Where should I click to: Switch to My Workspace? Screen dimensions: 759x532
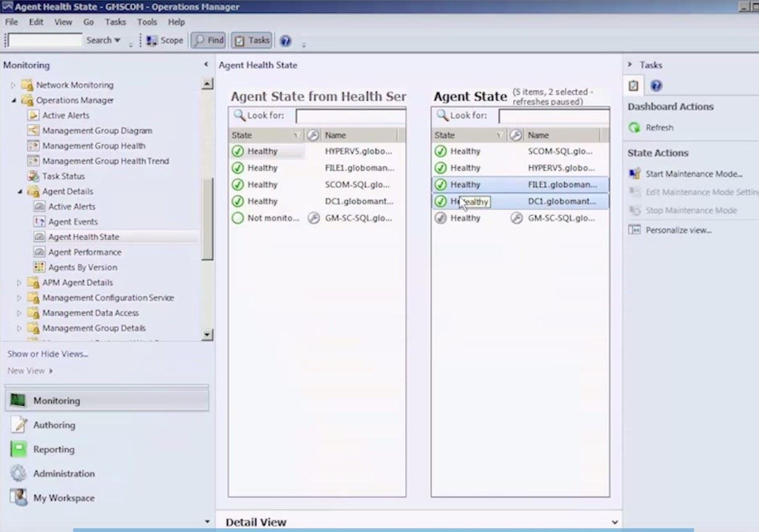pyautogui.click(x=107, y=498)
